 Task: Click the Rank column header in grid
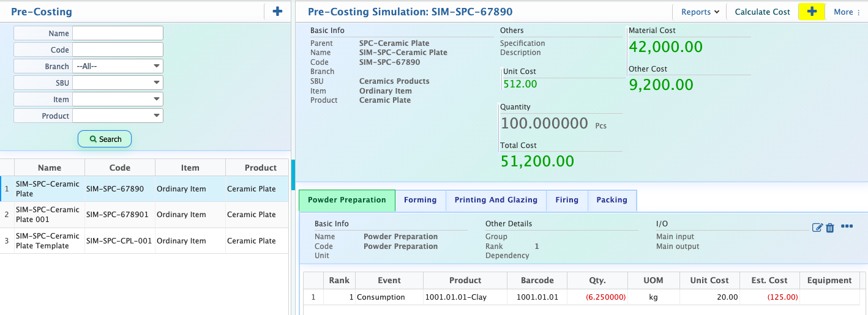point(339,280)
